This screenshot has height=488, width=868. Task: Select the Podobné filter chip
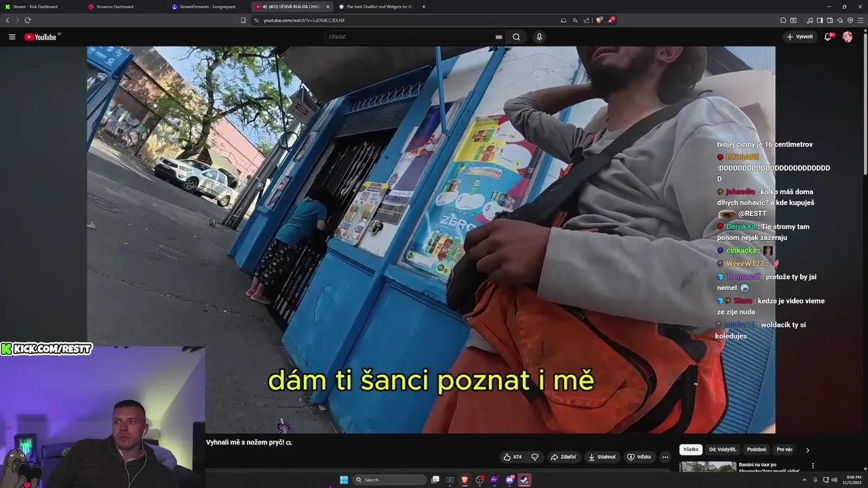click(x=757, y=449)
